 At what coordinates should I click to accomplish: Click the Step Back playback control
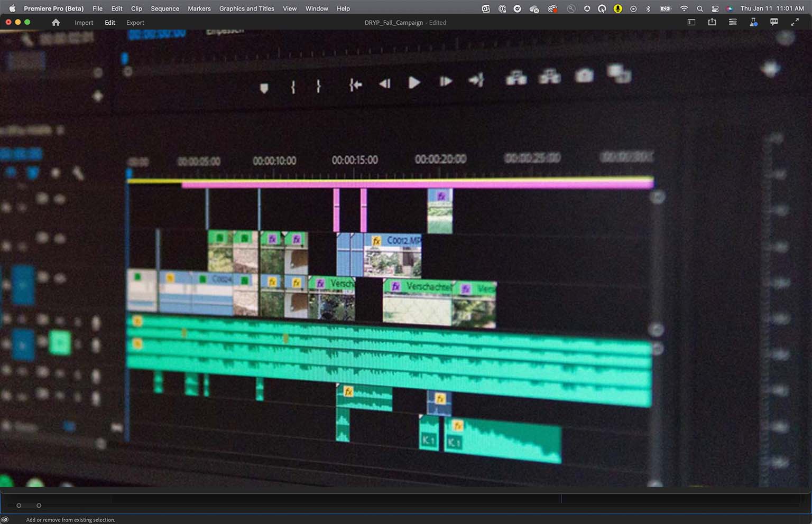(x=384, y=83)
